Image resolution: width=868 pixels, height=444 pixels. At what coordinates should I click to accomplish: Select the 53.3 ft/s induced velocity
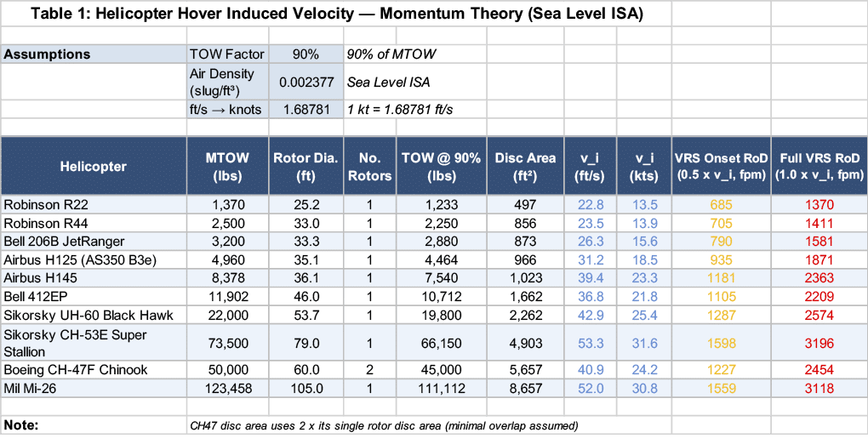(590, 343)
